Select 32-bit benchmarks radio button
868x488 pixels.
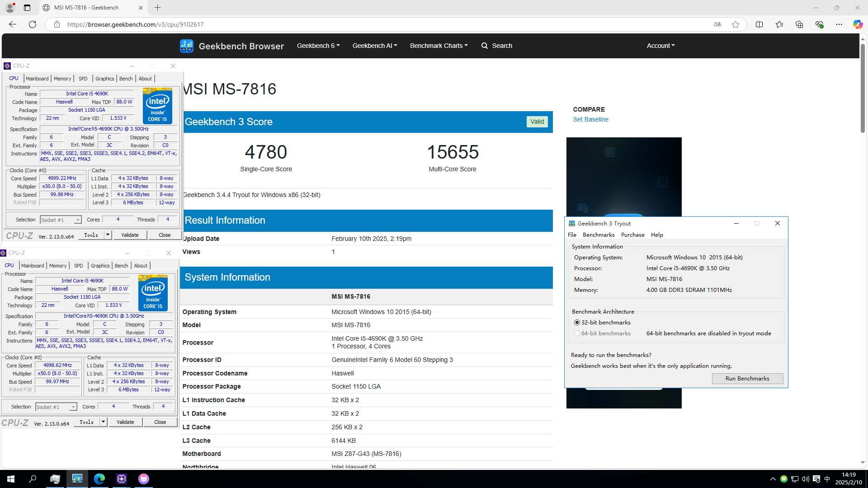577,323
